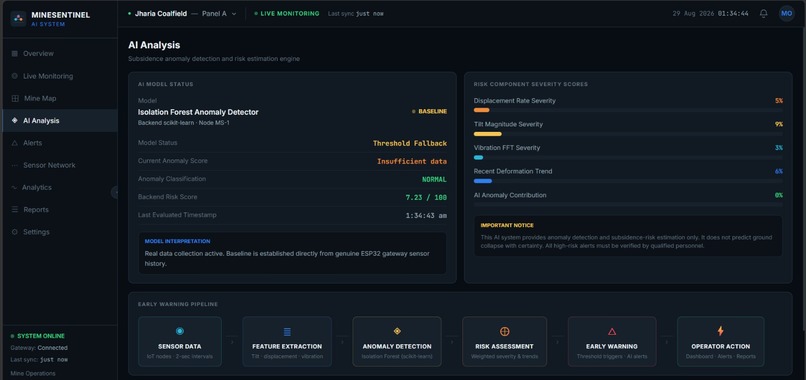The width and height of the screenshot is (806, 380).
Task: Open Analytics page
Action: 60,188
